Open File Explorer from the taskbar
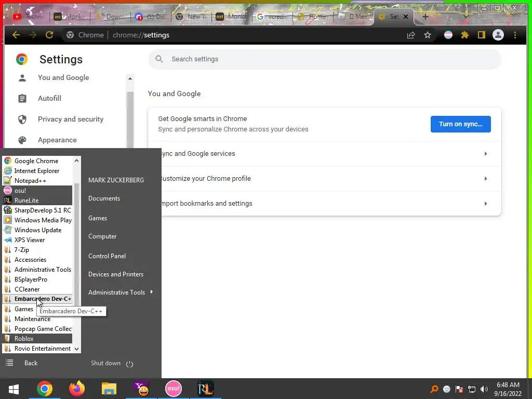Screen dimensions: 532x399 coord(109,389)
